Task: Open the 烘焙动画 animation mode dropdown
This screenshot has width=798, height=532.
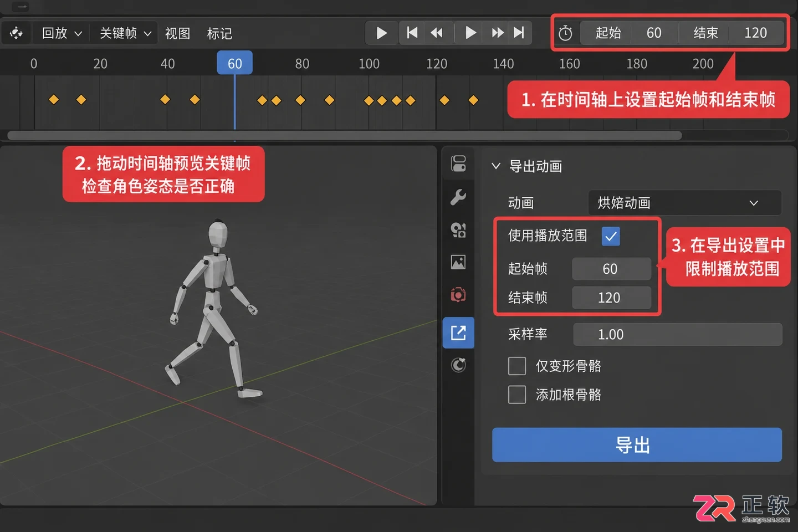Action: click(x=685, y=203)
